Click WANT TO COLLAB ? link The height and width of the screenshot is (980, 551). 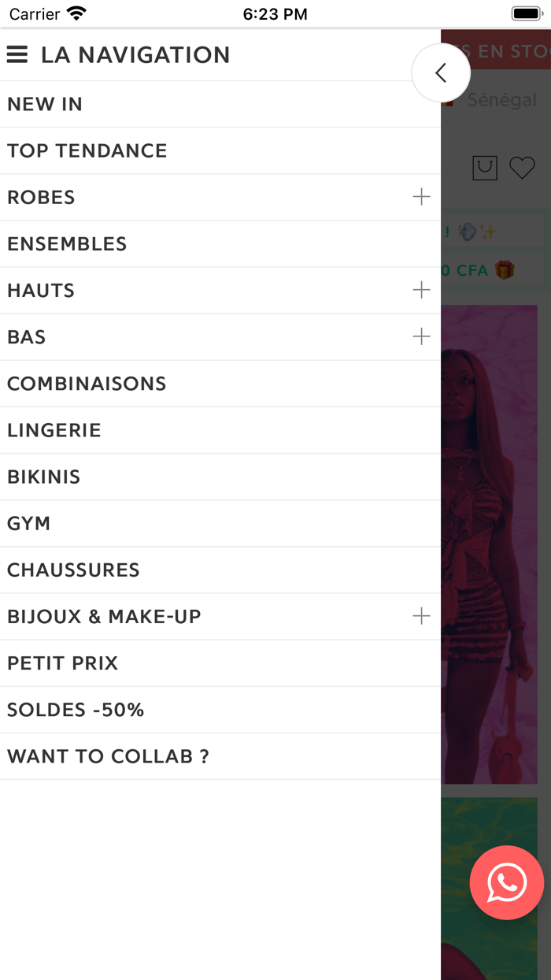click(x=108, y=756)
